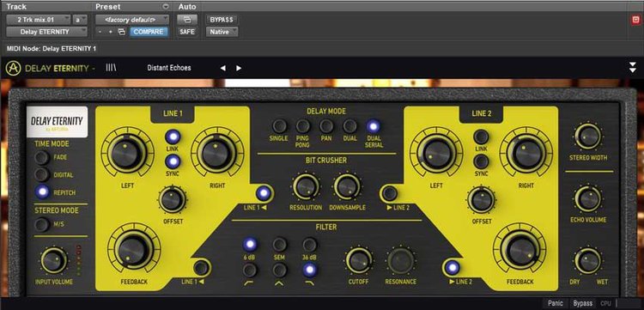Screen dimensions: 644x310
Task: Enable Line 2 Link button
Action: [481, 137]
